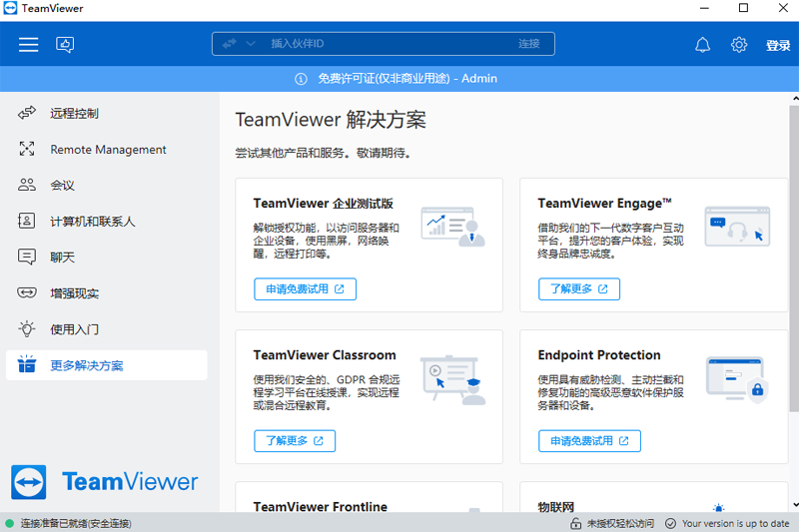Click Your version is up to date
This screenshot has width=799, height=532.
point(736,523)
